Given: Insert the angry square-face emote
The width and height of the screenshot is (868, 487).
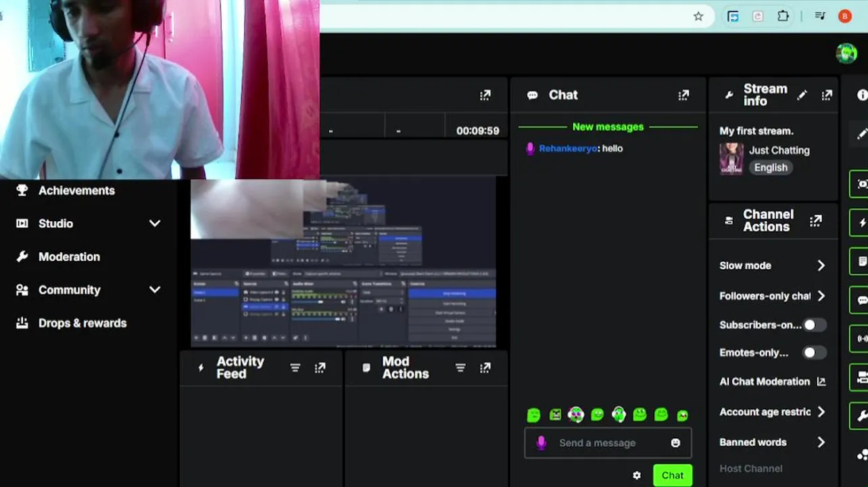Looking at the screenshot, I should pos(555,415).
